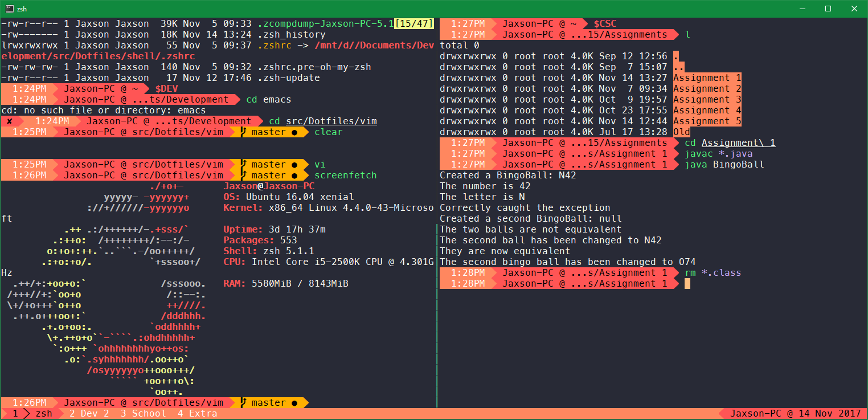This screenshot has width=868, height=420.
Task: Select tmux window tab 1 zsh
Action: click(x=32, y=414)
